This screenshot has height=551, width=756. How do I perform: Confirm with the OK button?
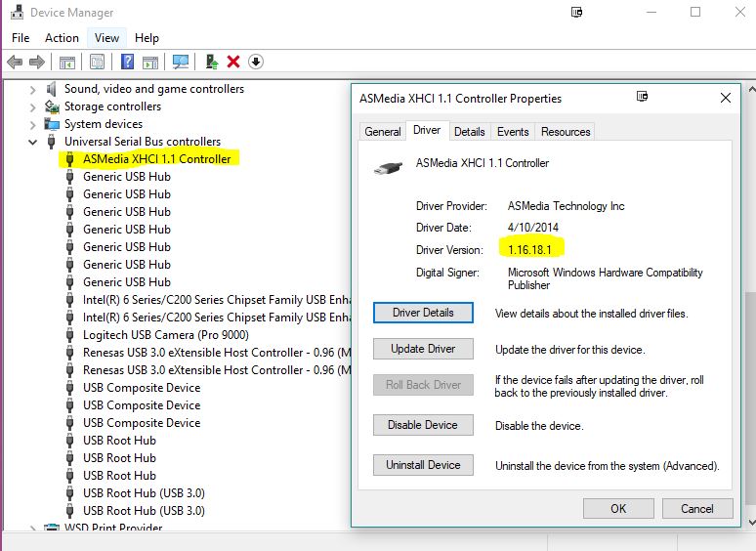(x=618, y=509)
